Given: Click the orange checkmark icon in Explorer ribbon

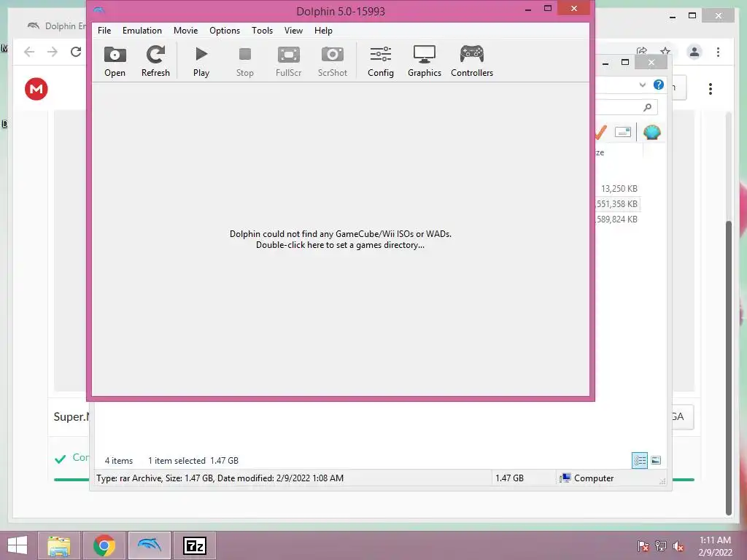Looking at the screenshot, I should (601, 132).
